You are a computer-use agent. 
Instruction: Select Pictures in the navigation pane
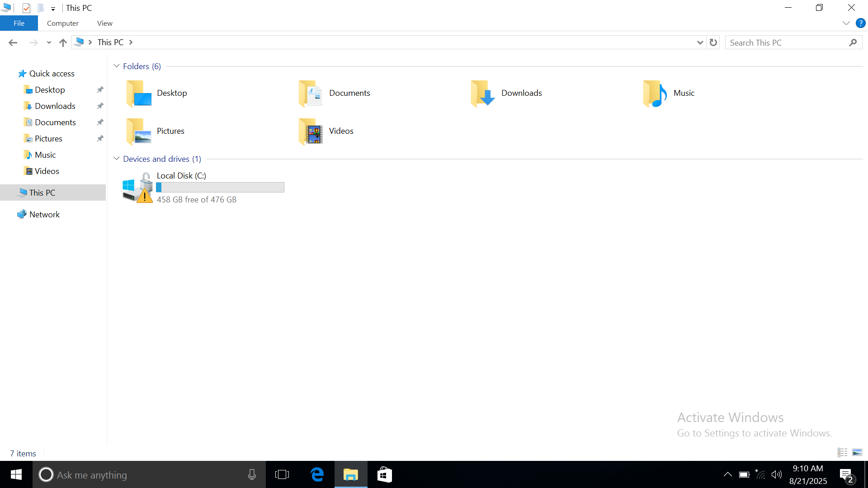pyautogui.click(x=48, y=139)
